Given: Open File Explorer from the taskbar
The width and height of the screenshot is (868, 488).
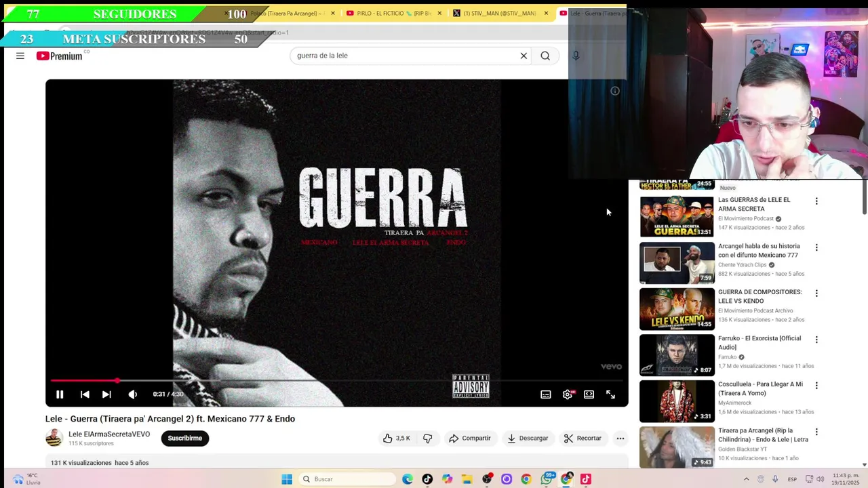Looking at the screenshot, I should pyautogui.click(x=467, y=479).
